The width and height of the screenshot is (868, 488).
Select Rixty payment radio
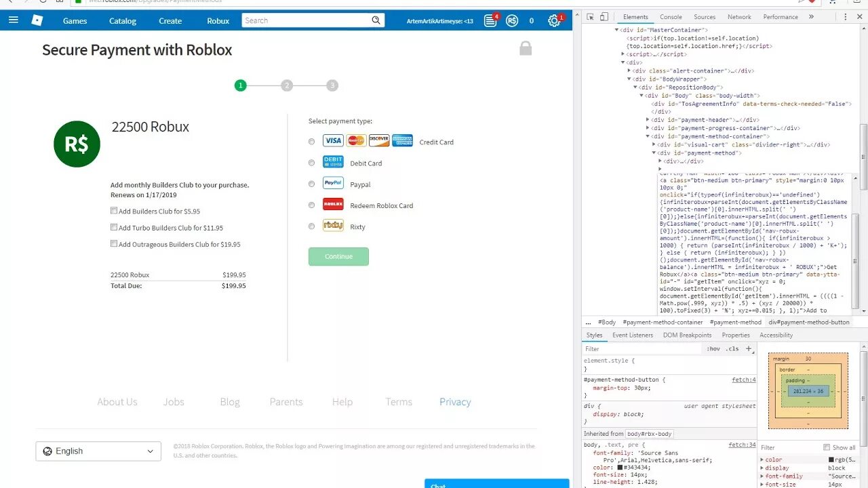(x=311, y=226)
